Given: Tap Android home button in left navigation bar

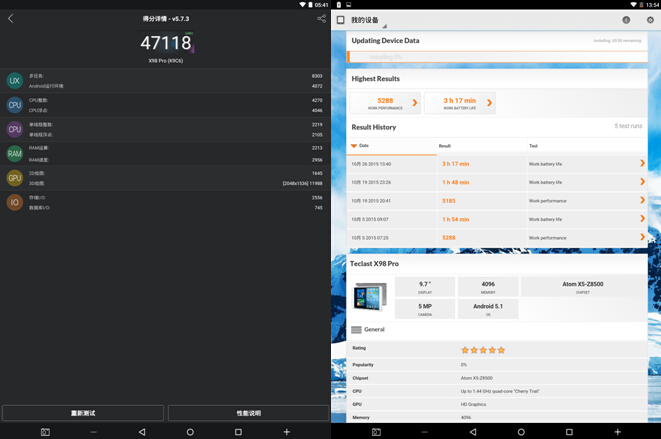Looking at the screenshot, I should (190, 432).
